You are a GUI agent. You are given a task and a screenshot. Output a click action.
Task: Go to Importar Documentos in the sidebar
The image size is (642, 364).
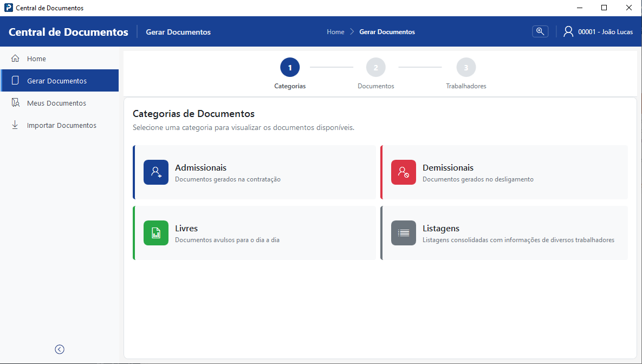[60, 125]
